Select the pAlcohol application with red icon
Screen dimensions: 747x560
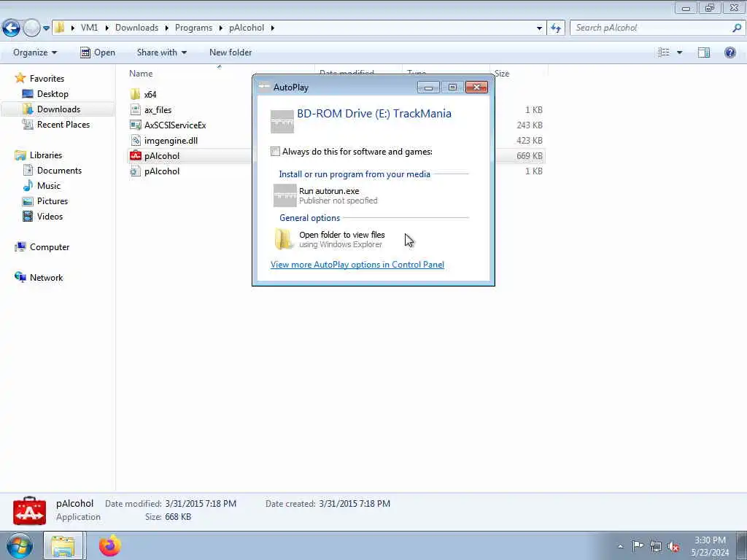coord(161,156)
